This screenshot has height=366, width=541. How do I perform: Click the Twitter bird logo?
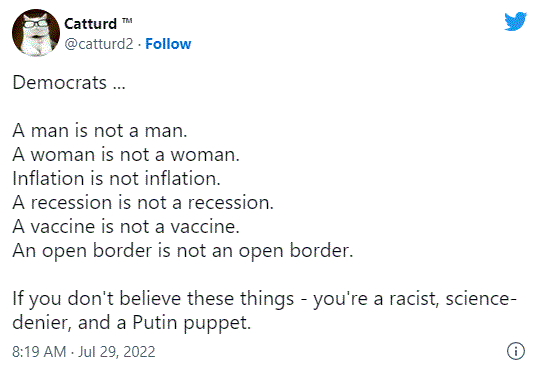[515, 21]
